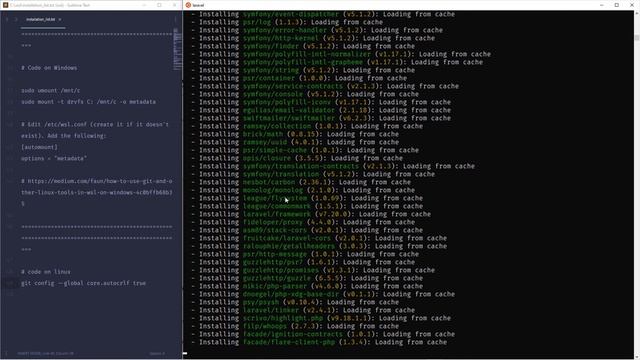Screen dimensions: 640x360
Task: Click 'symfony/polyfill-intl-grapheme' in terminal
Action: 303,62
